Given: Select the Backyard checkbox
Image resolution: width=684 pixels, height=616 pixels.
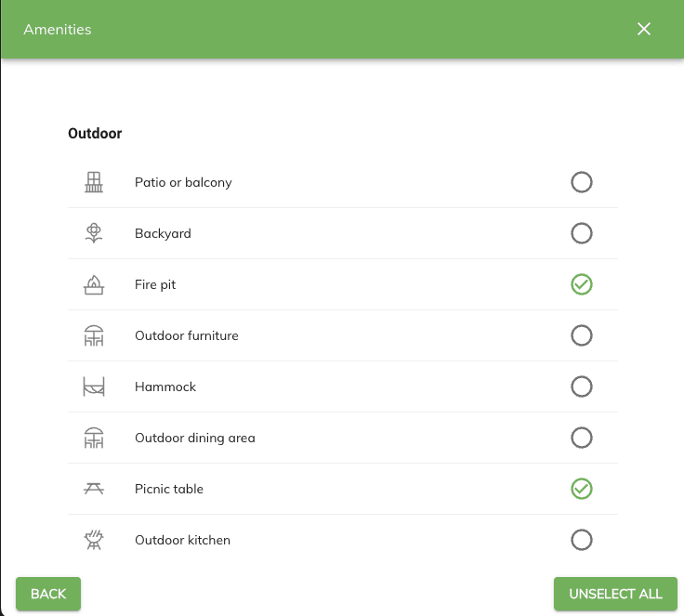Looking at the screenshot, I should click(582, 233).
